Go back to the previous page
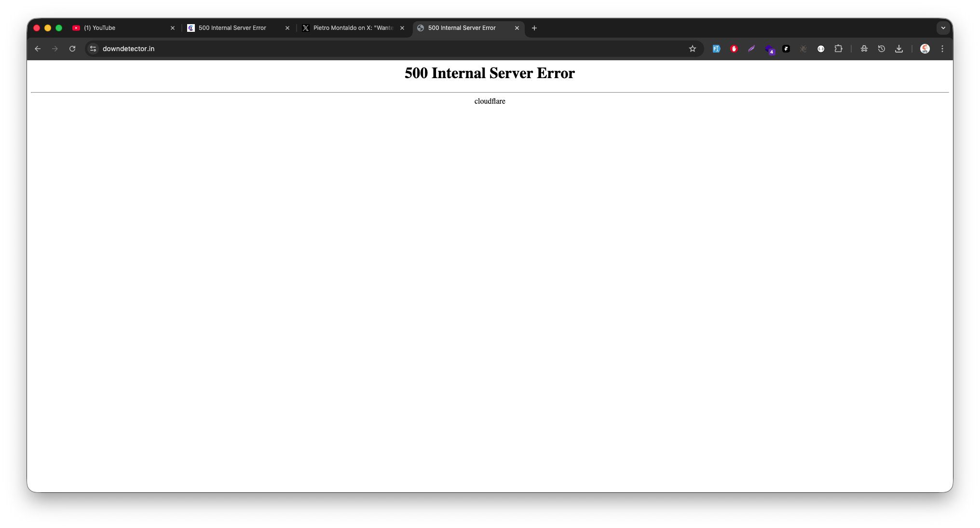Viewport: 980px width, 528px height. point(38,49)
